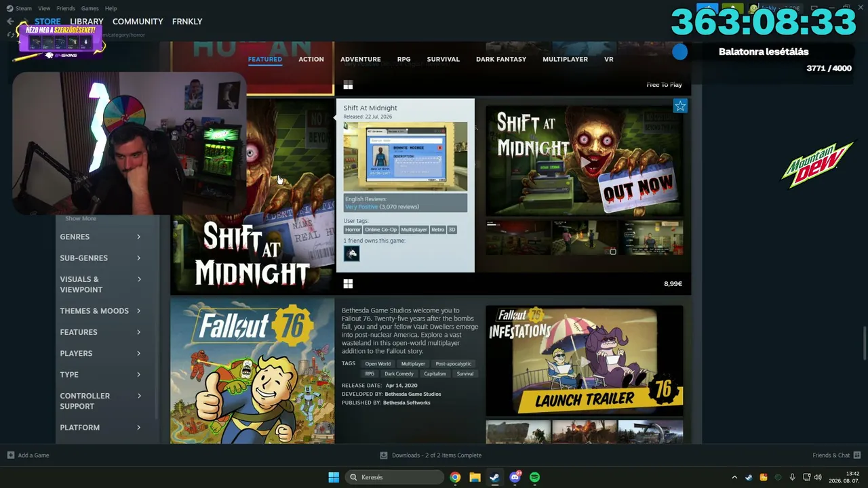Click the Horror user tag
The height and width of the screenshot is (488, 868).
click(353, 230)
